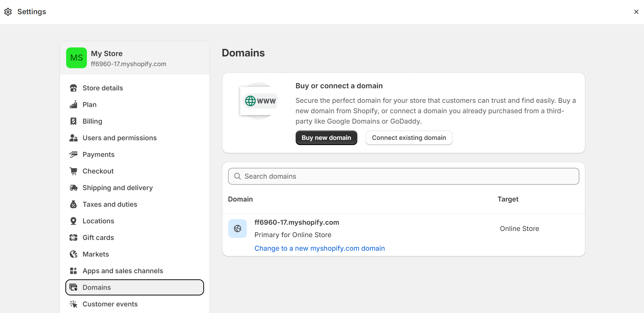Click the Locations pin icon
This screenshot has width=644, height=313.
[x=73, y=221]
